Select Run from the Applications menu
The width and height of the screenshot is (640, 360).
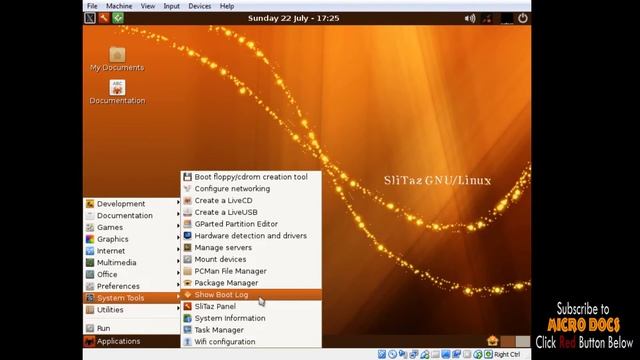pos(131,328)
